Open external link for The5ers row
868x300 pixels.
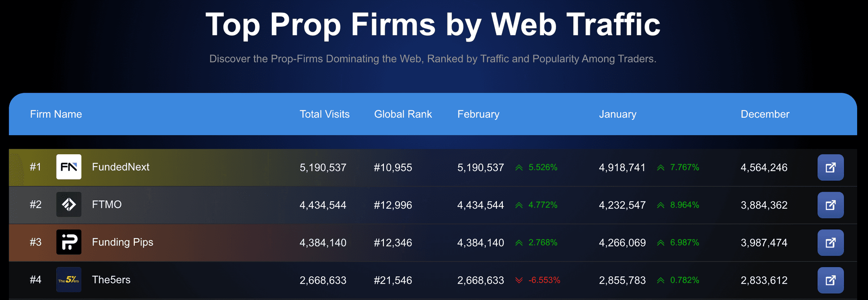click(x=830, y=280)
